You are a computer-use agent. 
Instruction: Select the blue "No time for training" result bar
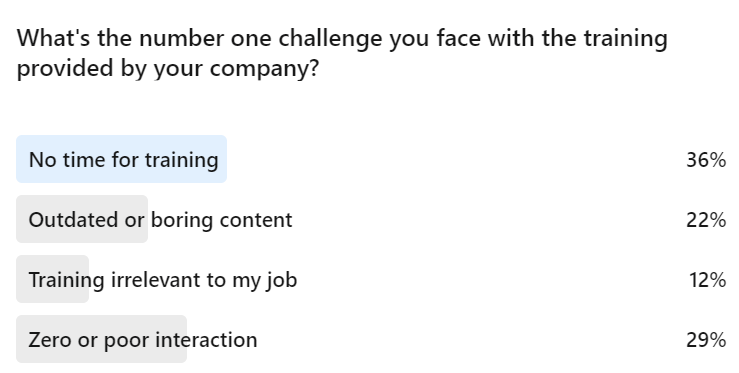(x=122, y=159)
